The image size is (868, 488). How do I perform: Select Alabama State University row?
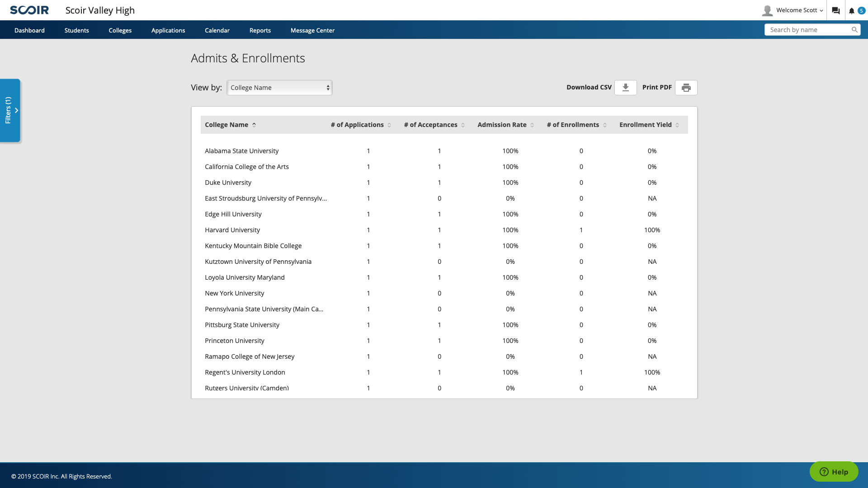click(444, 151)
